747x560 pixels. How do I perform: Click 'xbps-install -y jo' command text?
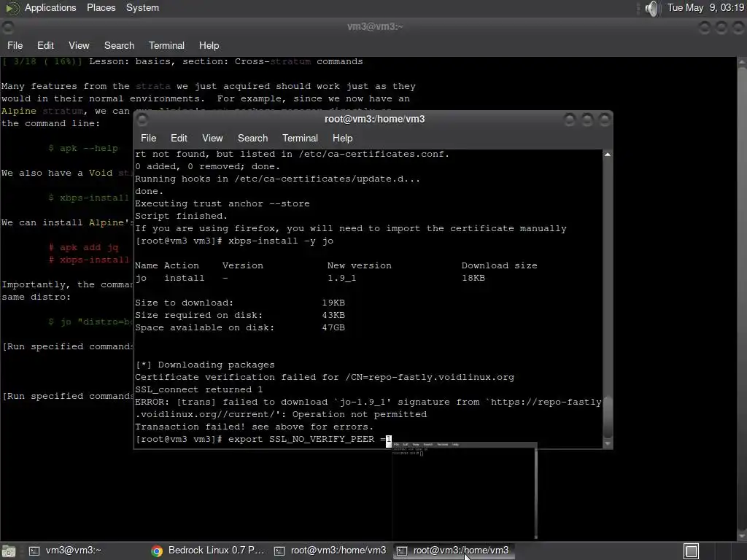281,241
